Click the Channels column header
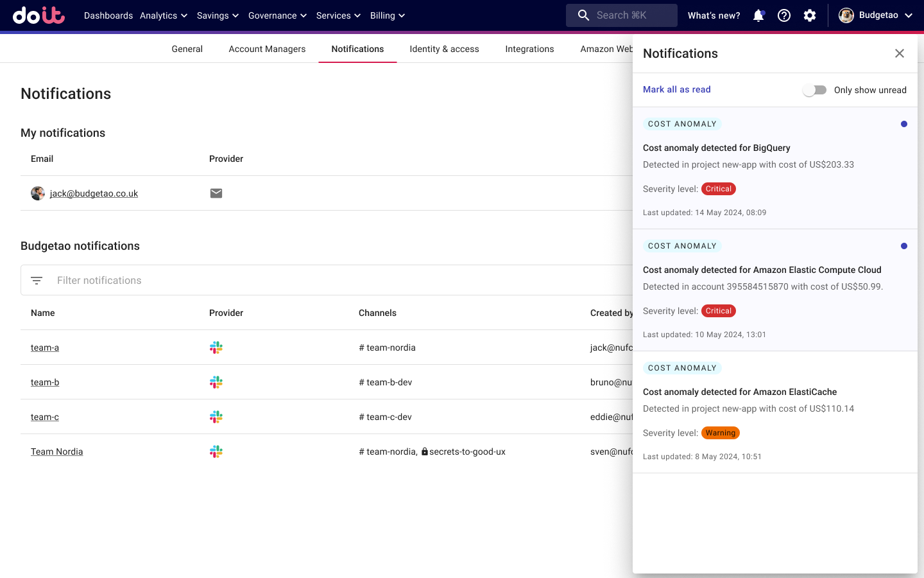The height and width of the screenshot is (578, 924). point(378,313)
